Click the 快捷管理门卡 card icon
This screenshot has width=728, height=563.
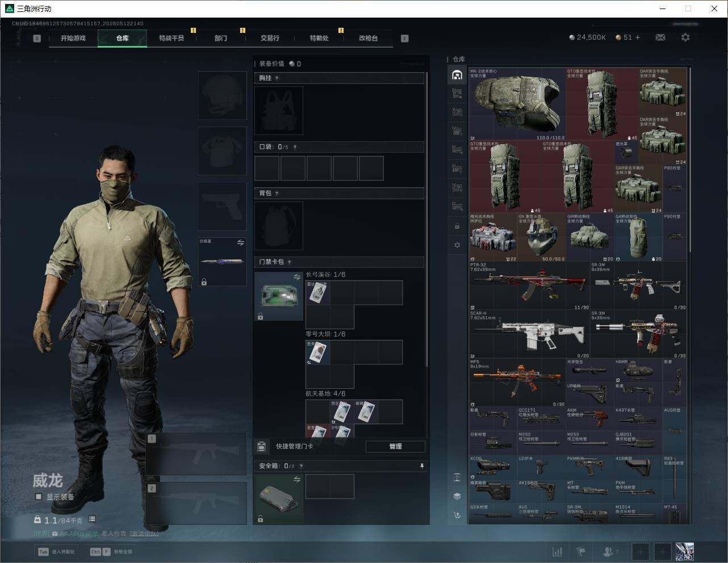pos(262,447)
